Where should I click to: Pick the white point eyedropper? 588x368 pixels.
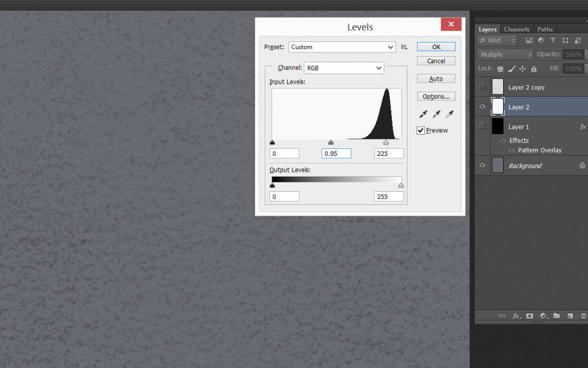pyautogui.click(x=449, y=114)
